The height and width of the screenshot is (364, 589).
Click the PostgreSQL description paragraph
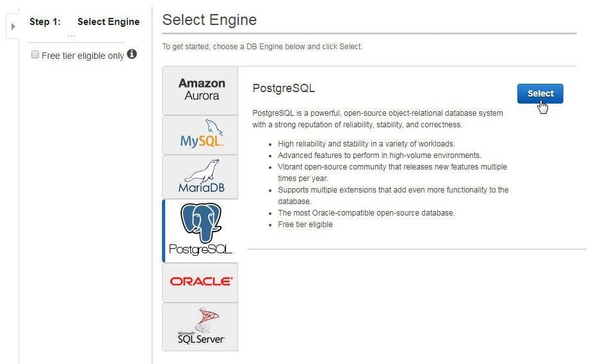(x=378, y=118)
